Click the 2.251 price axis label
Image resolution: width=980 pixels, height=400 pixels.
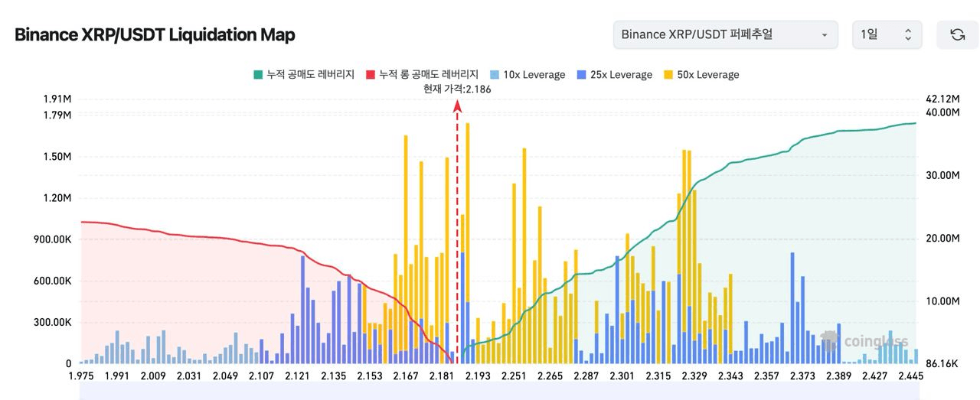514,376
